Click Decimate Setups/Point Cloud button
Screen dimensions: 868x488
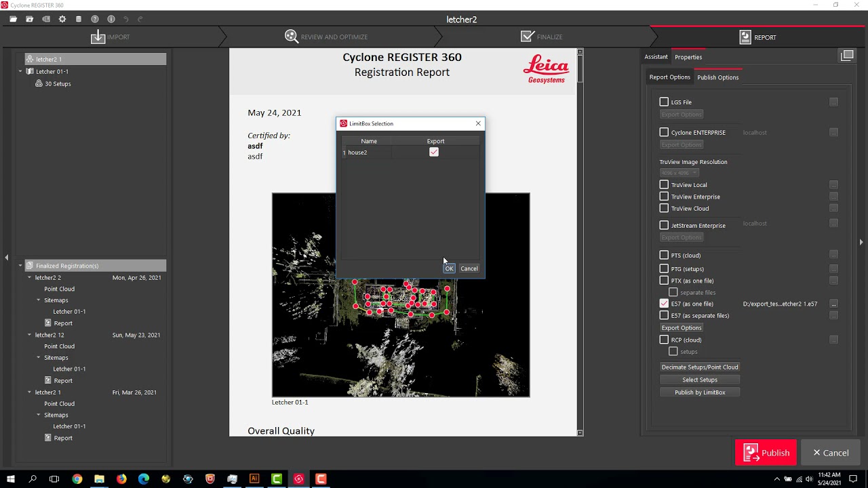coord(700,367)
